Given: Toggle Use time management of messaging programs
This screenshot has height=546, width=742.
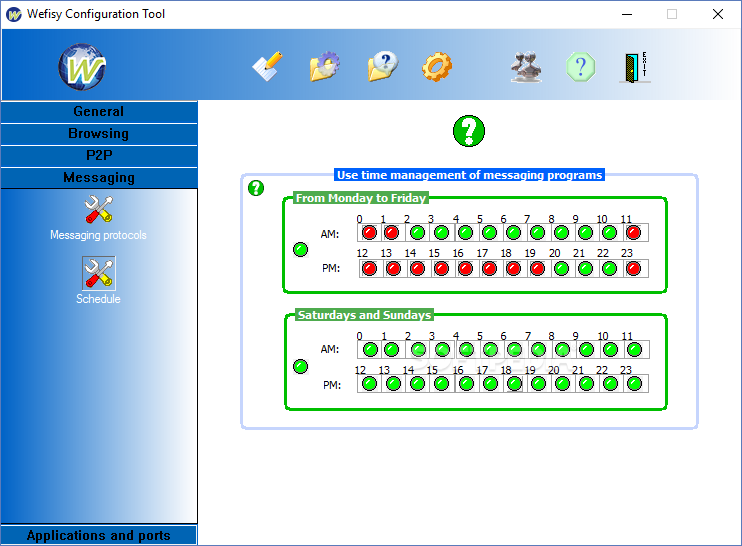Looking at the screenshot, I should pos(469,175).
